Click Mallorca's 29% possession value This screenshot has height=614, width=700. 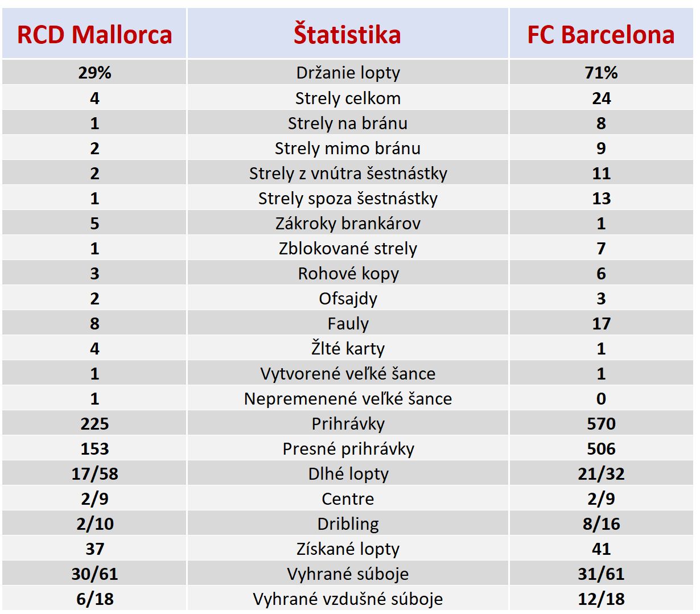94,73
